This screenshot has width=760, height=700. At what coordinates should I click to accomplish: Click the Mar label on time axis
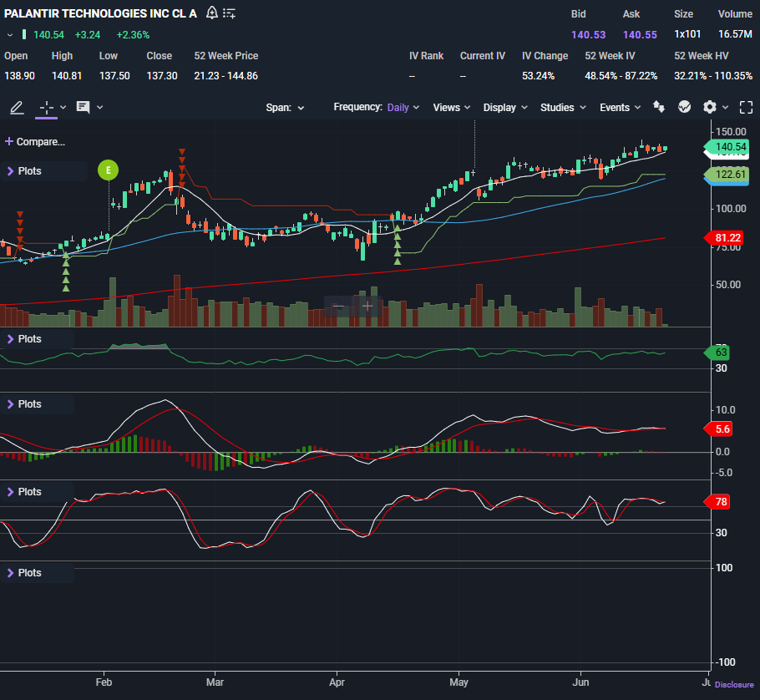point(215,682)
